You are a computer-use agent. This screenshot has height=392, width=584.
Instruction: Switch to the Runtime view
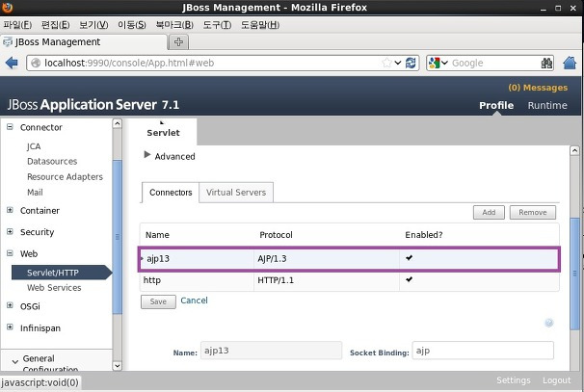pos(547,105)
